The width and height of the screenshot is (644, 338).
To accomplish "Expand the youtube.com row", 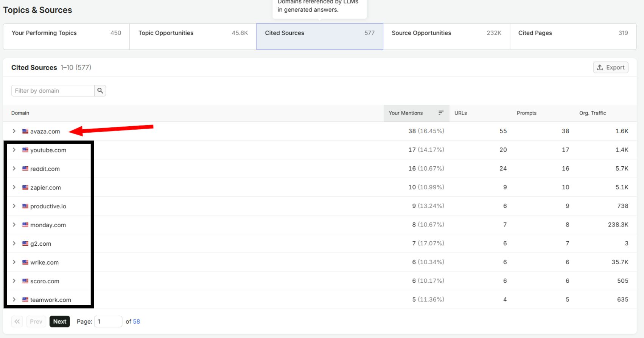I will pos(14,150).
